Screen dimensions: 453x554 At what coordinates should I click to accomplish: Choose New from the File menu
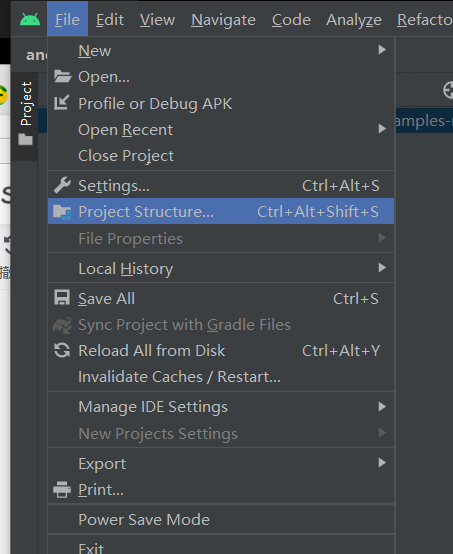[x=221, y=51]
